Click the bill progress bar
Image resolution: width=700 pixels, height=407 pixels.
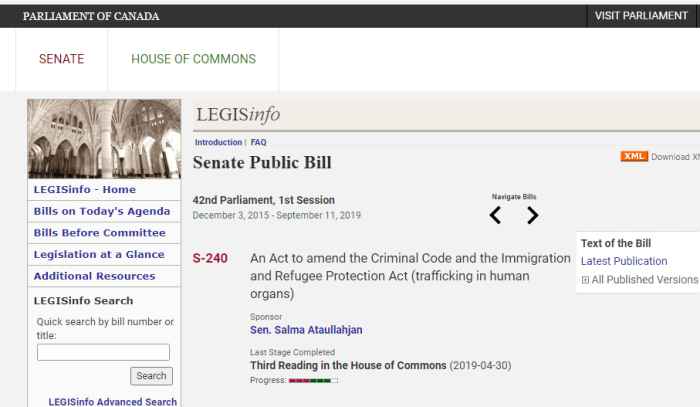[x=313, y=381]
